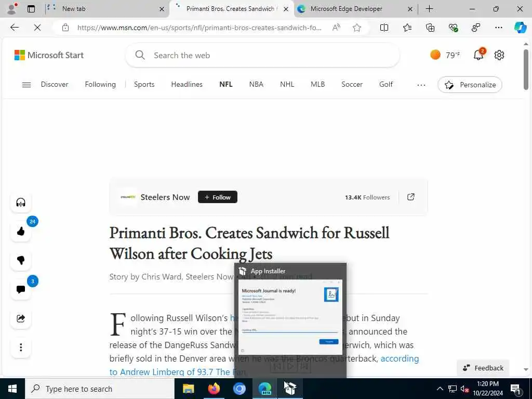Click the taskbar search box
Viewport: 532px width, 399px height.
(x=100, y=389)
